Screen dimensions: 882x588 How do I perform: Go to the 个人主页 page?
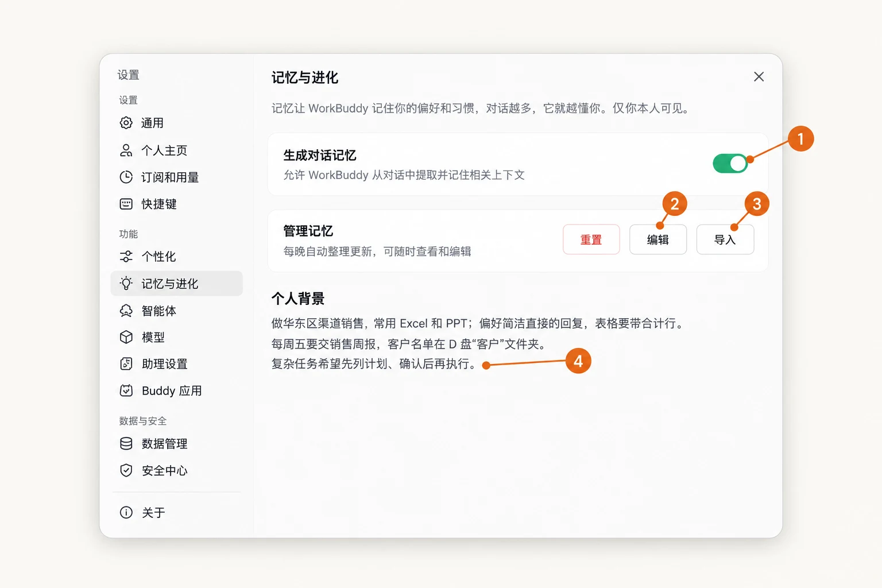(176, 150)
